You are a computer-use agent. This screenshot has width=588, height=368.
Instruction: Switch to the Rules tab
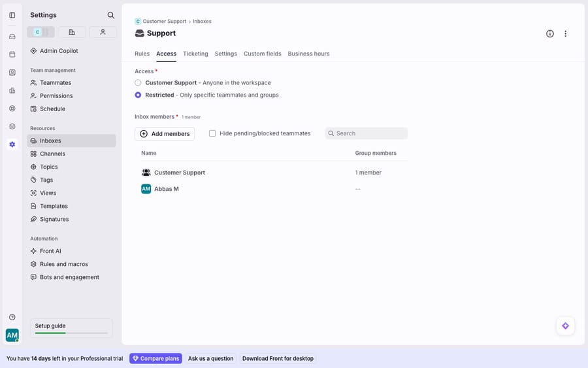(142, 54)
